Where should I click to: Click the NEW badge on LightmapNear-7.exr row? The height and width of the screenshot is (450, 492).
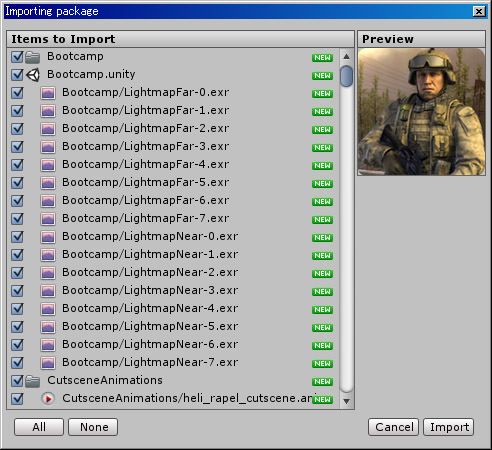pos(322,364)
